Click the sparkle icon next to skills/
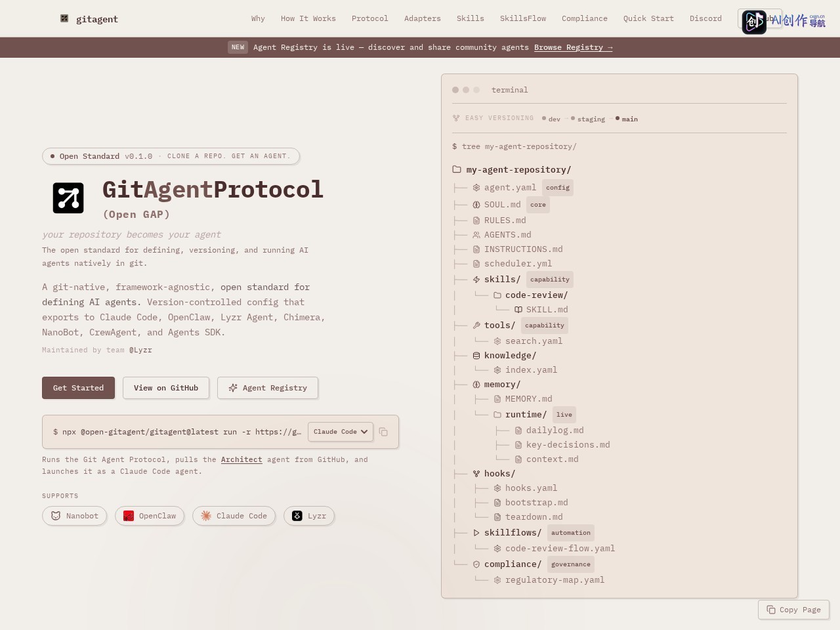 [x=476, y=280]
